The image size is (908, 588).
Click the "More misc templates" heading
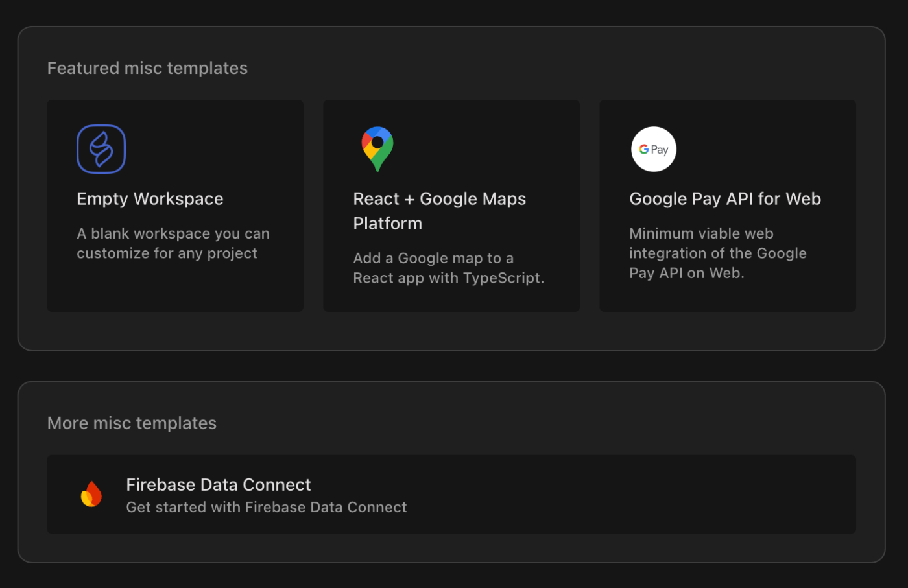(132, 423)
